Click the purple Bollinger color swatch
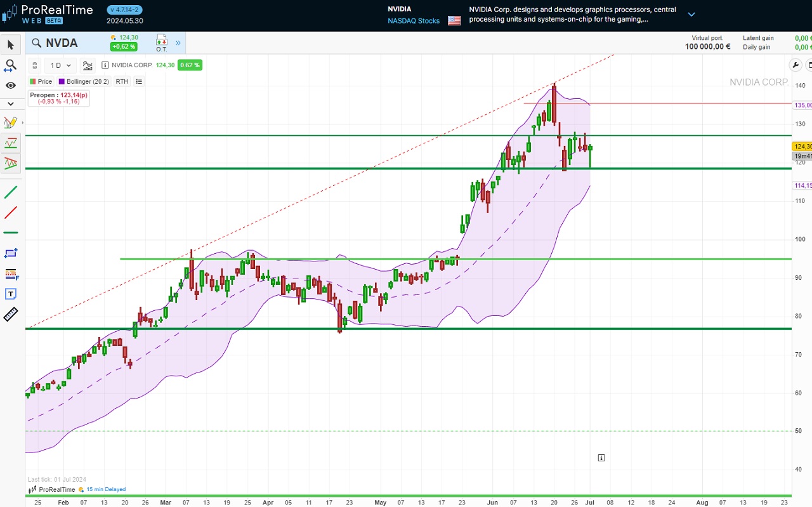This screenshot has width=812, height=507. click(62, 81)
